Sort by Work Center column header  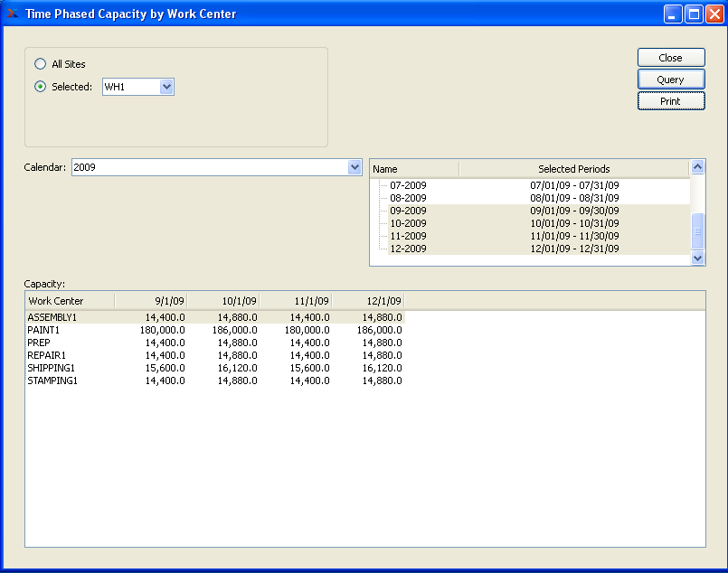(70, 301)
